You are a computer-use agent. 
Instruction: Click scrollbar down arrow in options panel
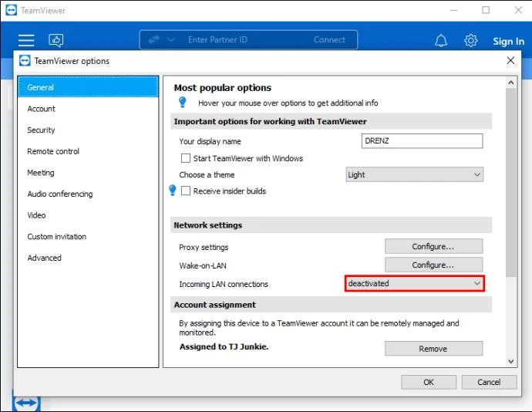click(x=511, y=361)
